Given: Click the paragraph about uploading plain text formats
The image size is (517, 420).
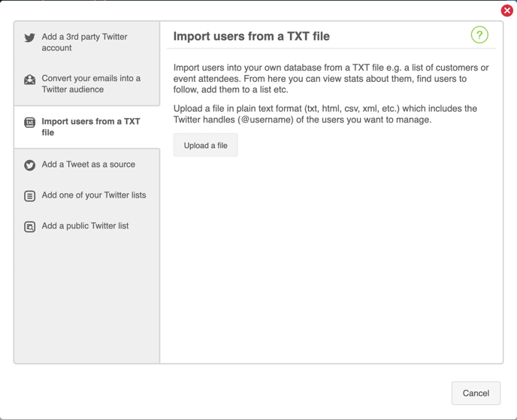Looking at the screenshot, I should pos(325,114).
